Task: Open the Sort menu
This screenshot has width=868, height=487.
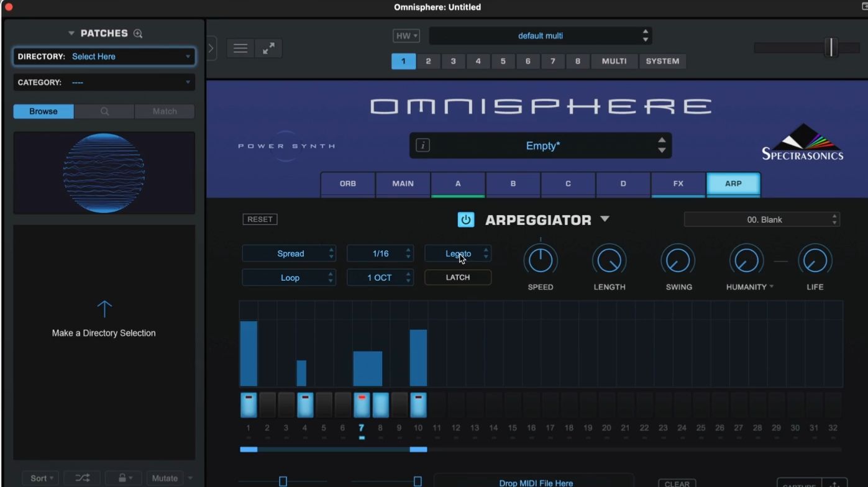Action: [41, 478]
